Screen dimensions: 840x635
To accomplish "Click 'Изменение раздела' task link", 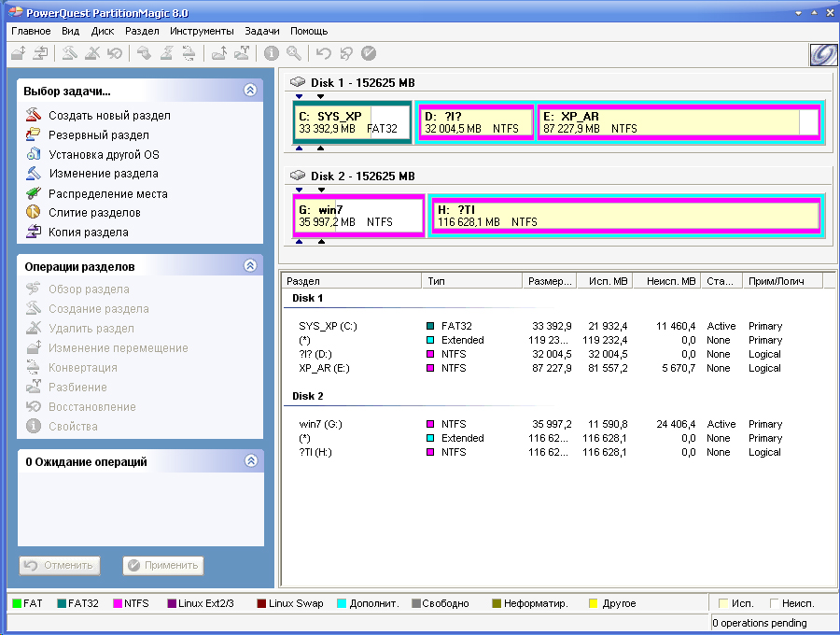I will click(103, 174).
